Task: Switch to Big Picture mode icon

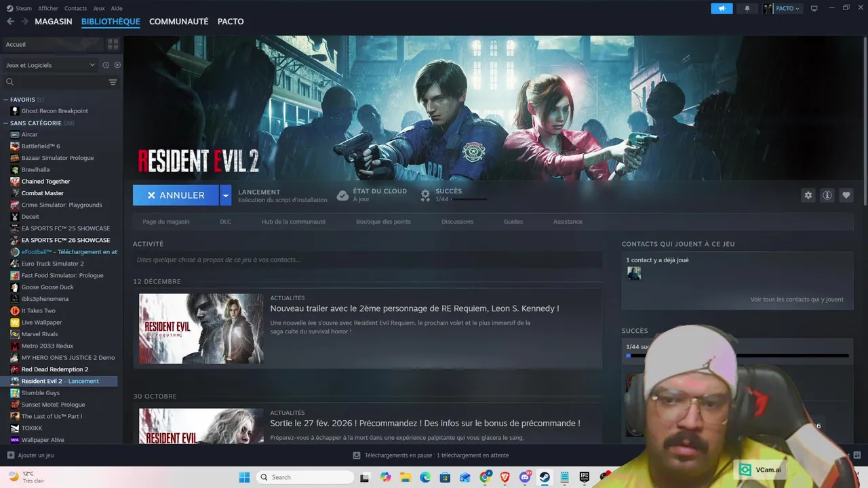Action: click(x=814, y=8)
